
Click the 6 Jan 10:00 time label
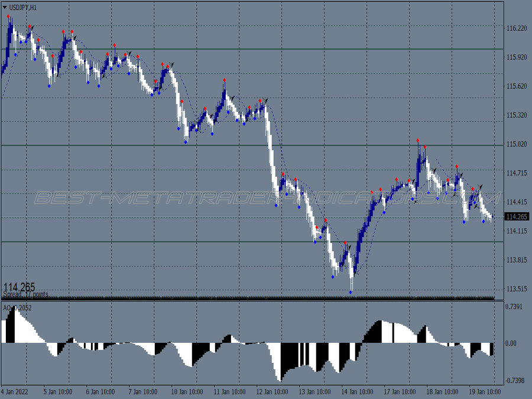[100, 392]
